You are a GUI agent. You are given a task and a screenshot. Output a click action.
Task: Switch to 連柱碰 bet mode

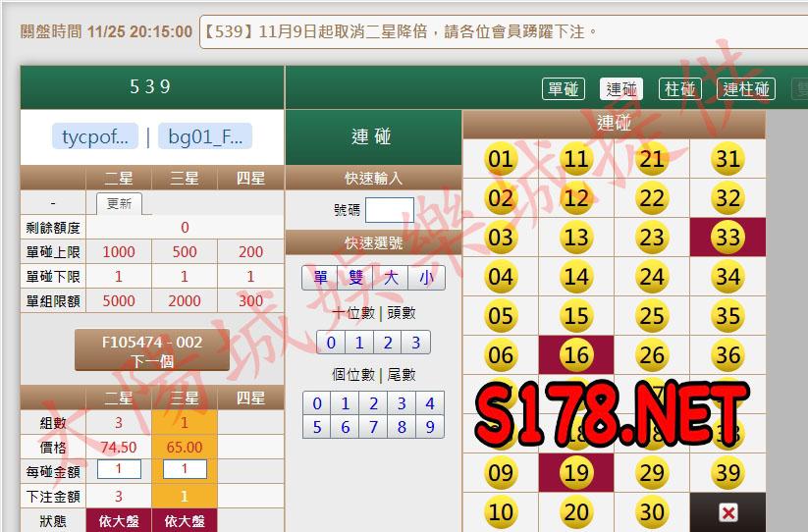click(746, 89)
